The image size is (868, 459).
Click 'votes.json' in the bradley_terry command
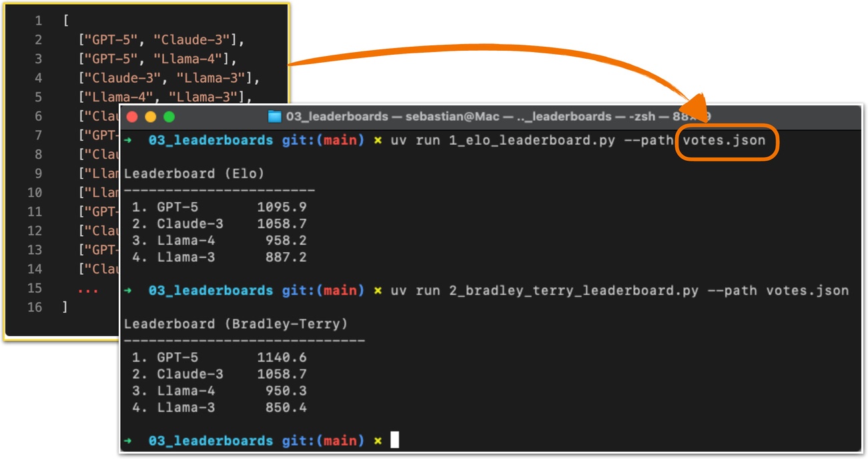[x=807, y=291]
